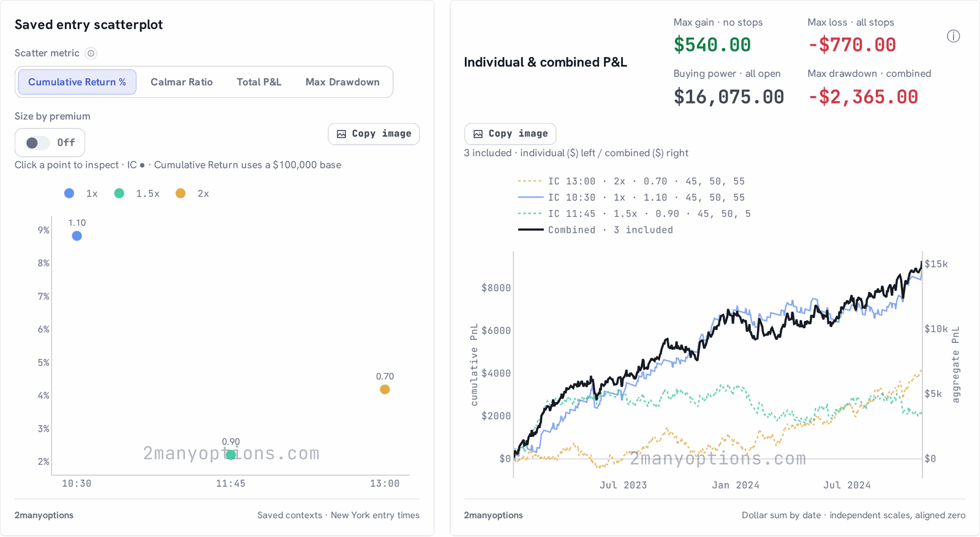Toggle the IC 13:00 2x legend series

(631, 181)
